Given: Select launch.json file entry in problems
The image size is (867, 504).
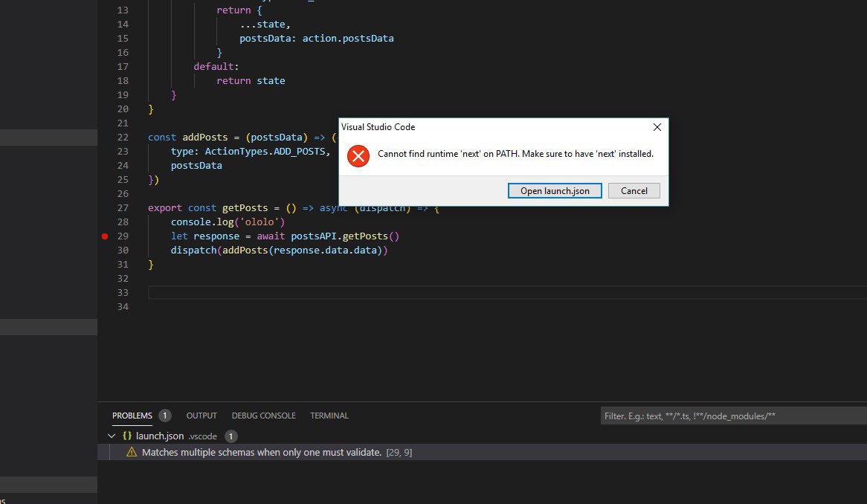Looking at the screenshot, I should coord(160,436).
